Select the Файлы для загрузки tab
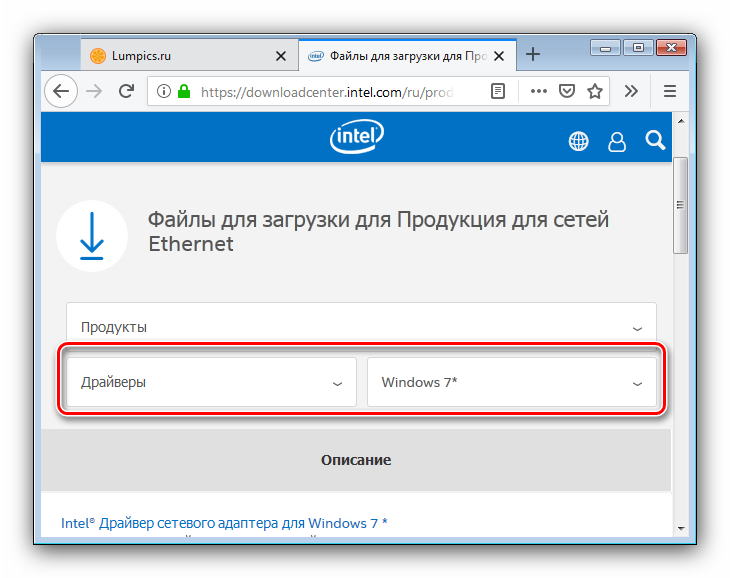 point(407,56)
